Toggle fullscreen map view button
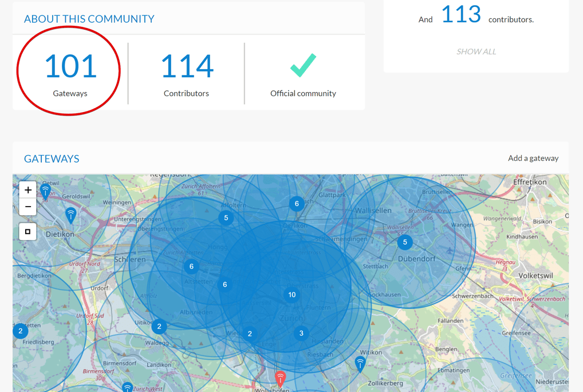The image size is (583, 392). [x=28, y=232]
